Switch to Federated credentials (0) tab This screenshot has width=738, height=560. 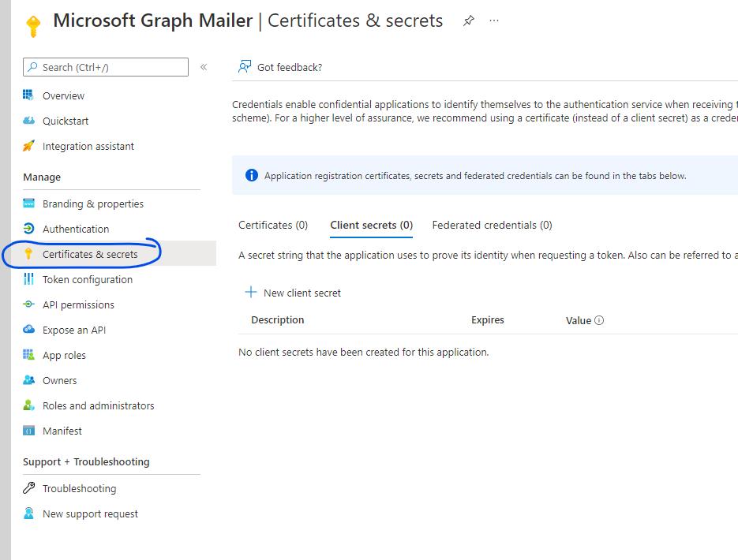pyautogui.click(x=492, y=226)
